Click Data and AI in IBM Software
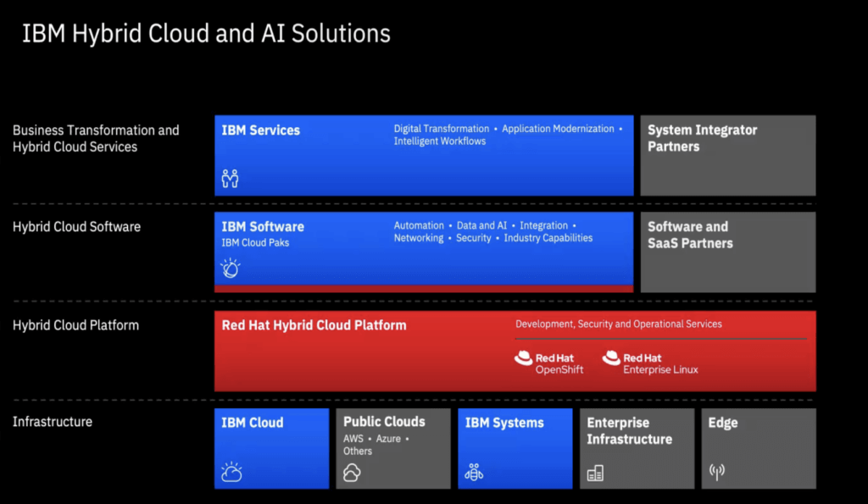Screen dimensions: 868x504 pyautogui.click(x=481, y=225)
